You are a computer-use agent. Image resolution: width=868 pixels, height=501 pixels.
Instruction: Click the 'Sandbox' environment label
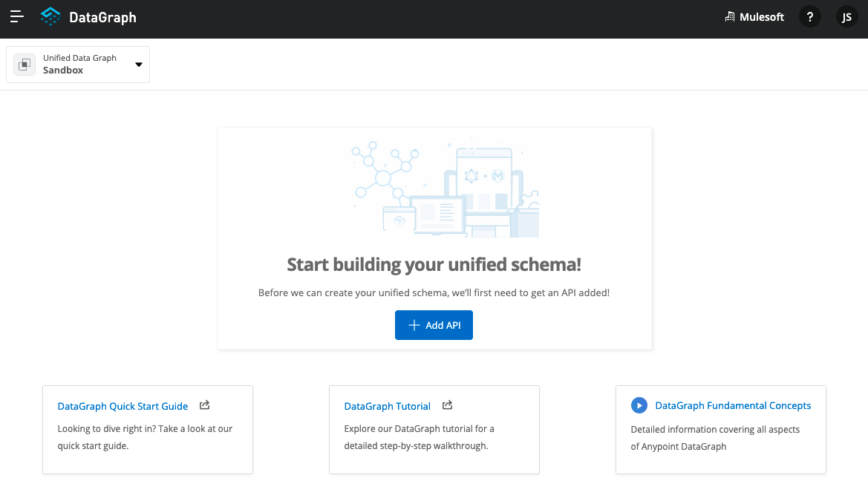point(63,71)
